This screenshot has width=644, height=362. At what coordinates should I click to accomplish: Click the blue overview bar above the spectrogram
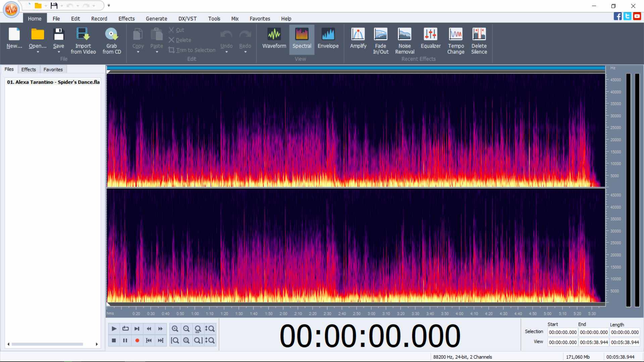356,68
